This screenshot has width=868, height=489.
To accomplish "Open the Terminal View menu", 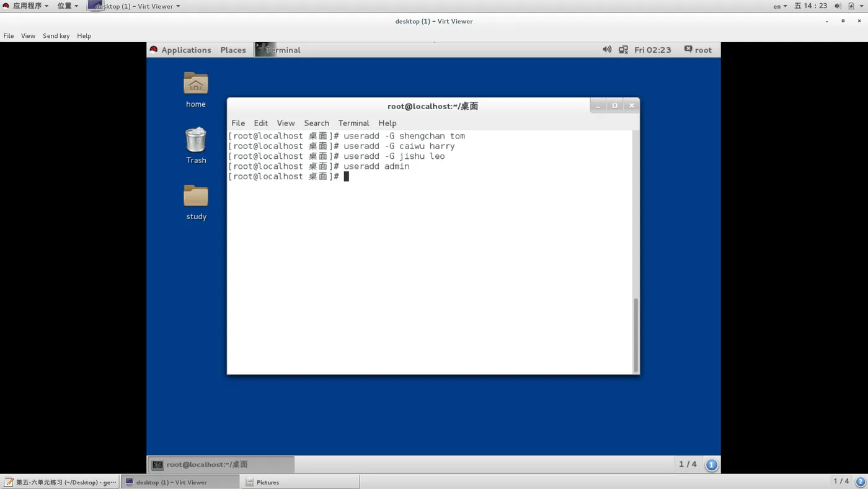I will point(286,123).
